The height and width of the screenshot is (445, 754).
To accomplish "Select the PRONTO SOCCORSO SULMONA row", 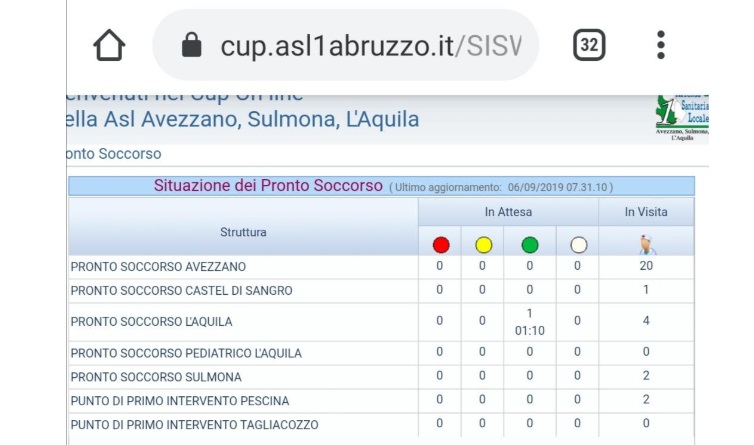I will [381, 377].
